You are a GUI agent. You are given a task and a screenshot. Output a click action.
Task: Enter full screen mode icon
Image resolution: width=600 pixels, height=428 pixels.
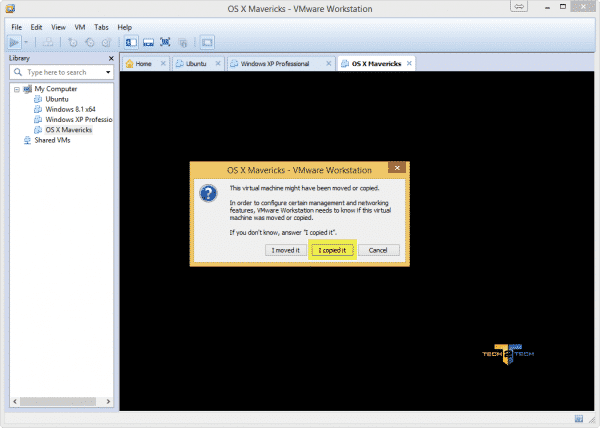pos(165,42)
